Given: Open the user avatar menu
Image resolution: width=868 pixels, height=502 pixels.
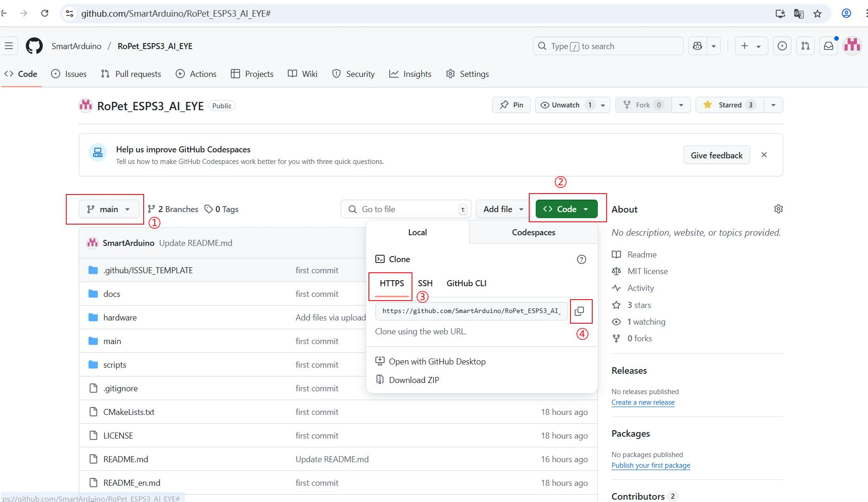Looking at the screenshot, I should pyautogui.click(x=852, y=46).
